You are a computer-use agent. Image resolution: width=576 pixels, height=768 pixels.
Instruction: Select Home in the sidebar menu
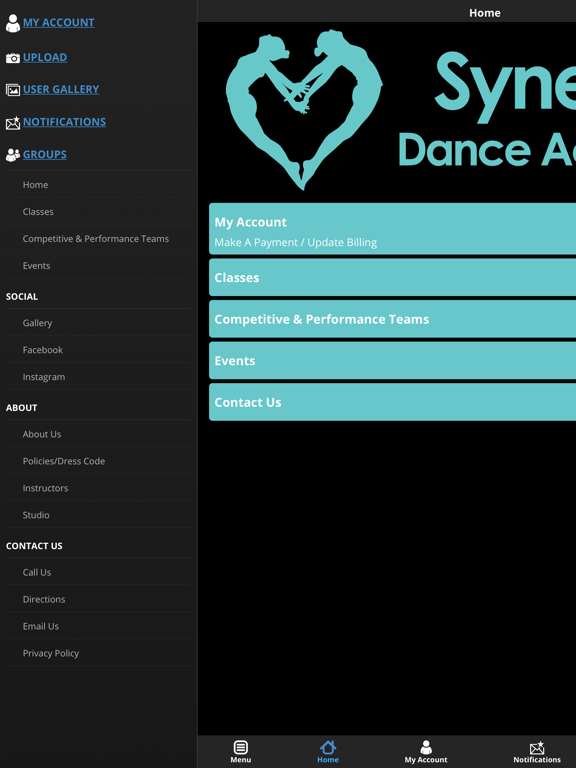[x=98, y=185]
